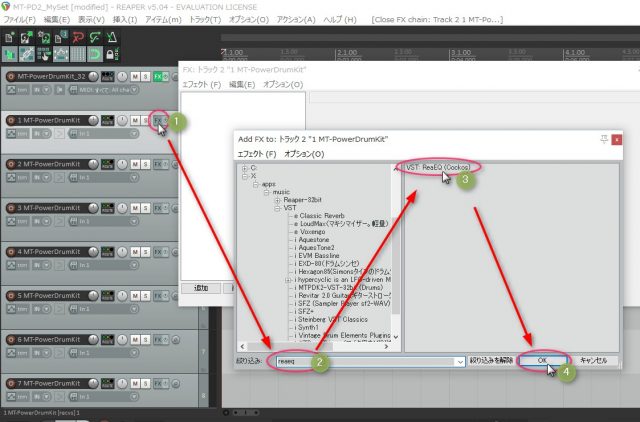Toggle move envelope points with items

(x=61, y=54)
